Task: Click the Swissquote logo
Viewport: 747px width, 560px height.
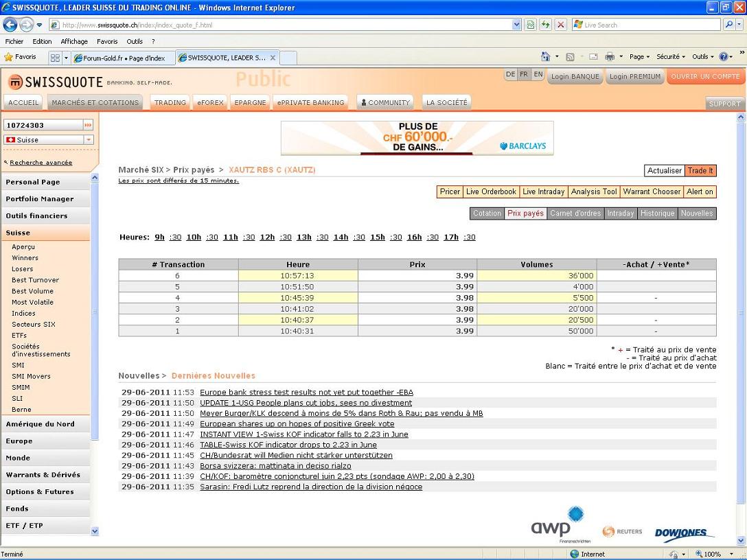Action: tap(55, 82)
